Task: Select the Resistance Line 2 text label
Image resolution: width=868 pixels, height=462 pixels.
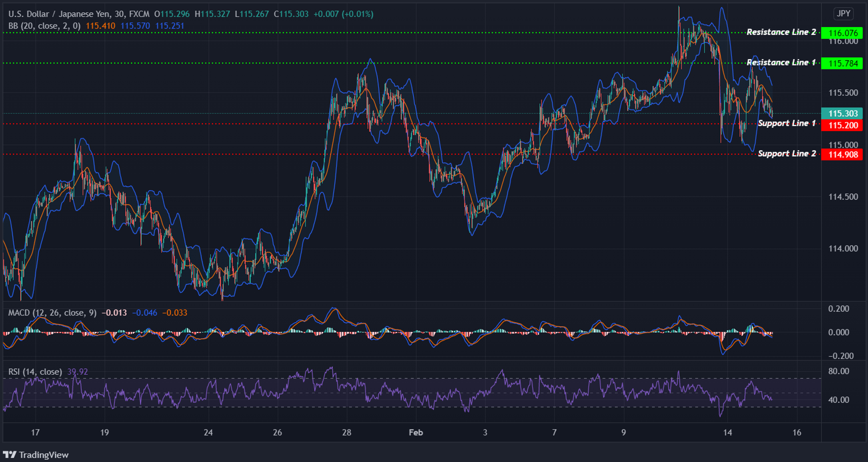Action: pyautogui.click(x=781, y=32)
